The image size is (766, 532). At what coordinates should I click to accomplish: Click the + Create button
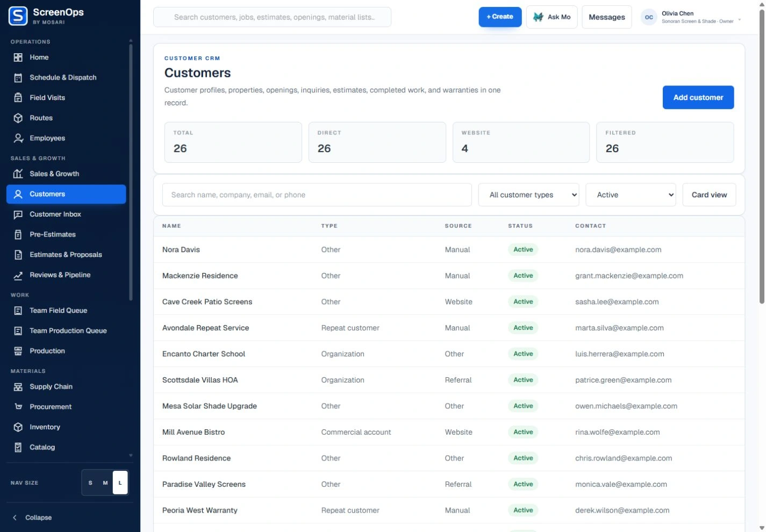tap(500, 17)
